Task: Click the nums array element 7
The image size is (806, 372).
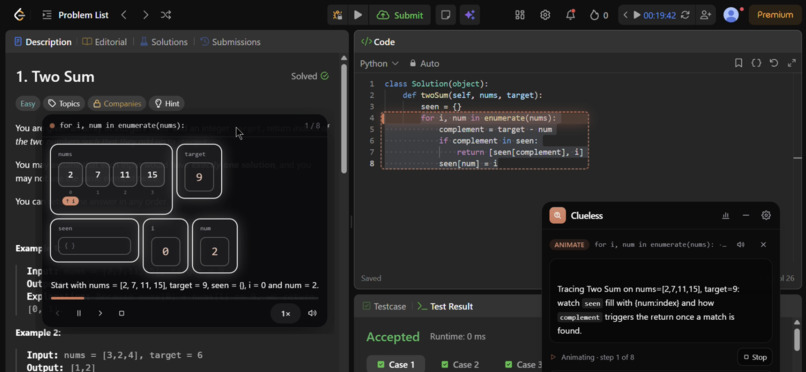Action: [x=98, y=175]
